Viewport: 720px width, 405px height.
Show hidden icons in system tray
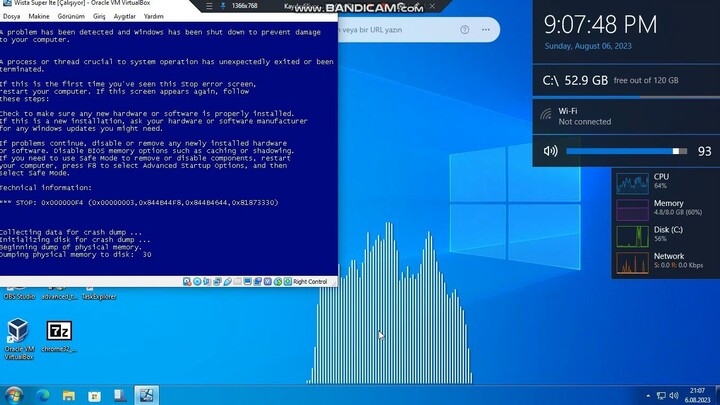(648, 395)
